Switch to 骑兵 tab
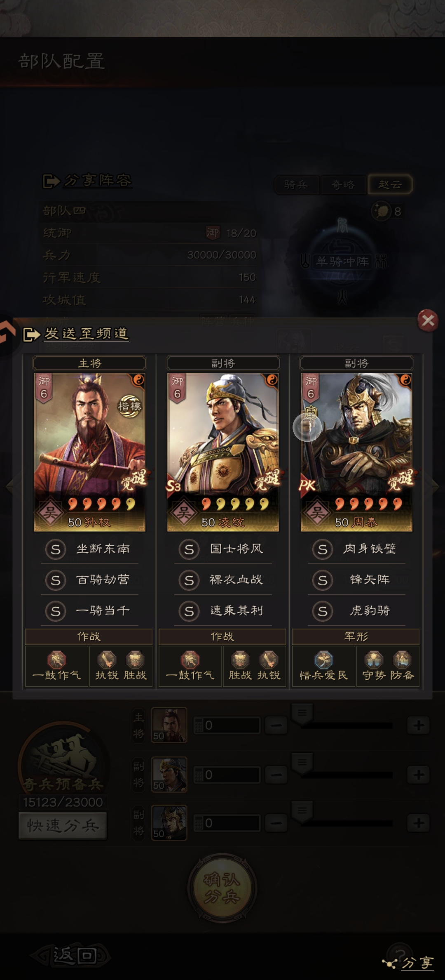 pos(296,184)
